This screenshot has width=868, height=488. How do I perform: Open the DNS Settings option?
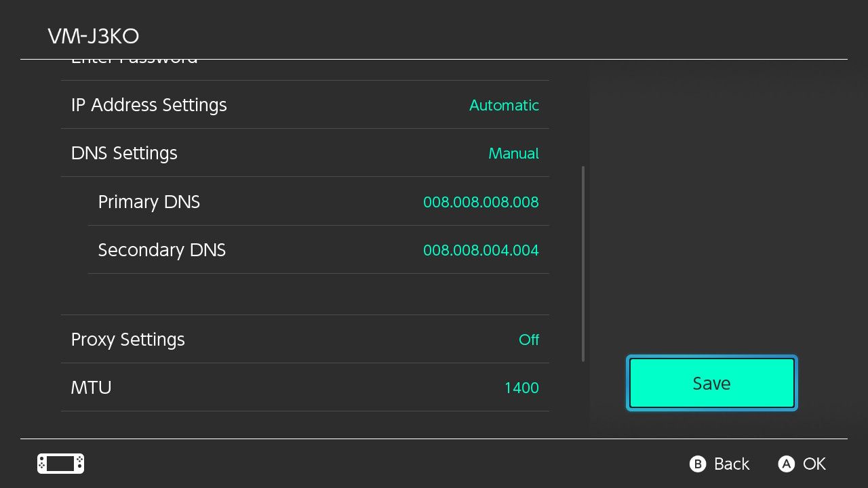pyautogui.click(x=305, y=153)
